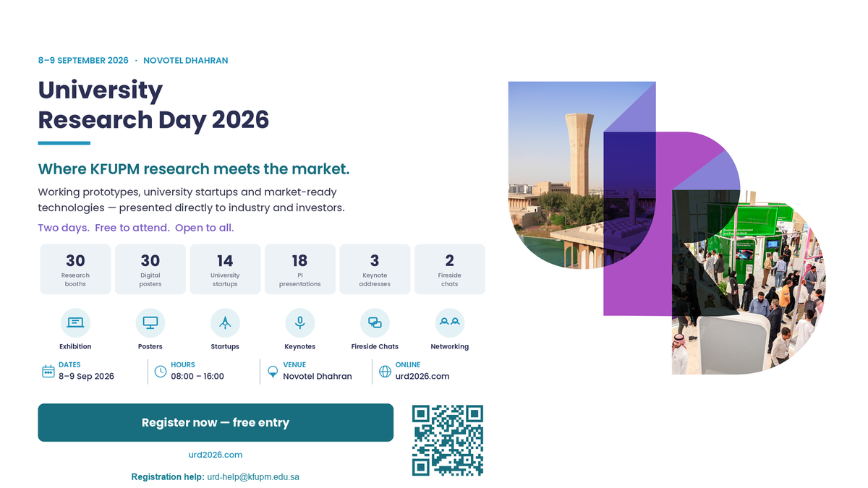
Task: Click the 3 Keynote addresses card
Action: (x=375, y=269)
